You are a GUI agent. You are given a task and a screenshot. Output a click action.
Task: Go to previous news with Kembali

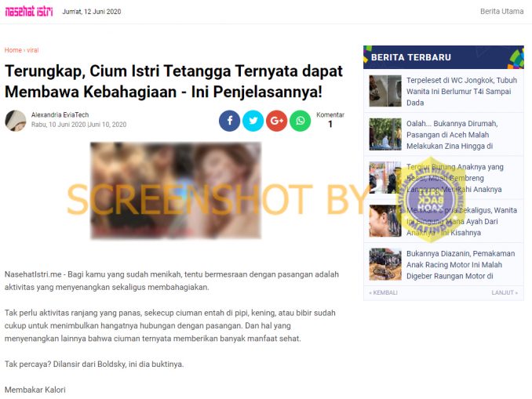(x=383, y=292)
